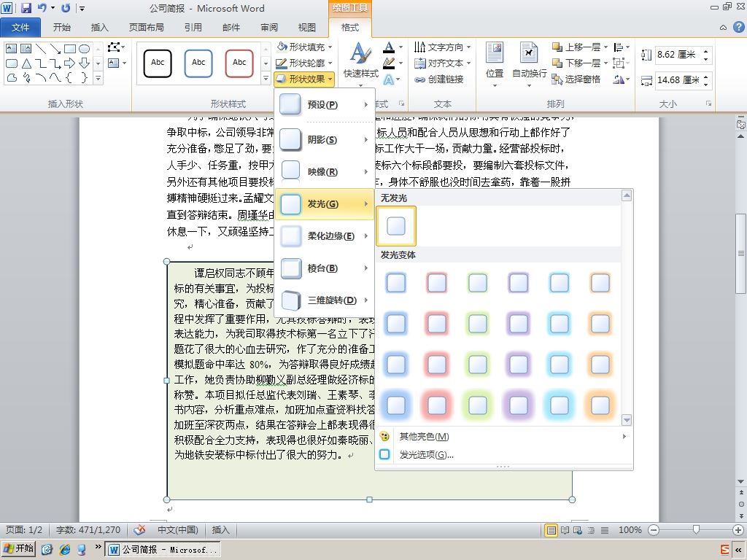Switch to the 页面布局 ribbon tab

click(x=146, y=27)
